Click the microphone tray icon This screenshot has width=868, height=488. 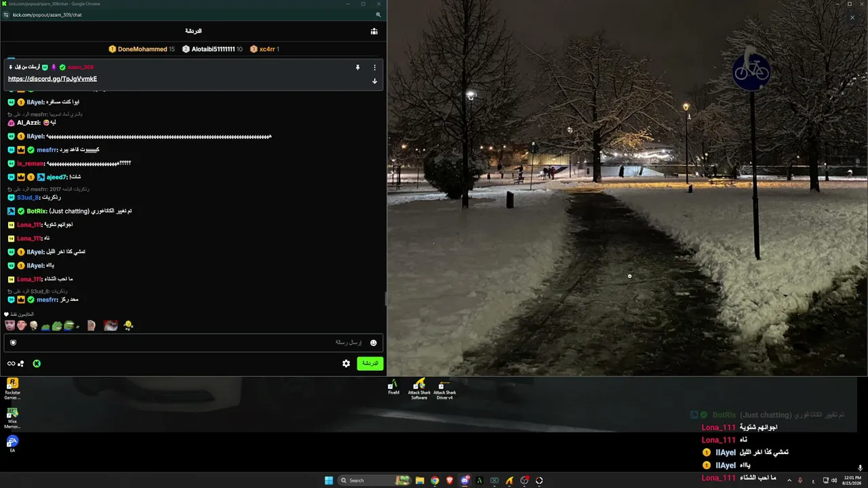[x=800, y=481]
